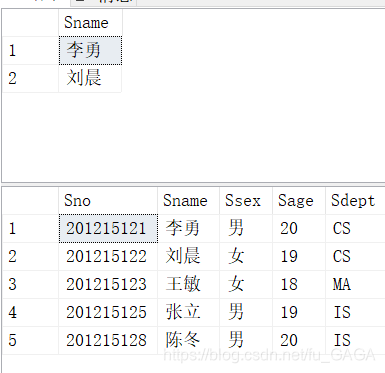The height and width of the screenshot is (373, 385).
Task: Select the 刘晨 cell in the bottom grid
Action: click(x=188, y=256)
